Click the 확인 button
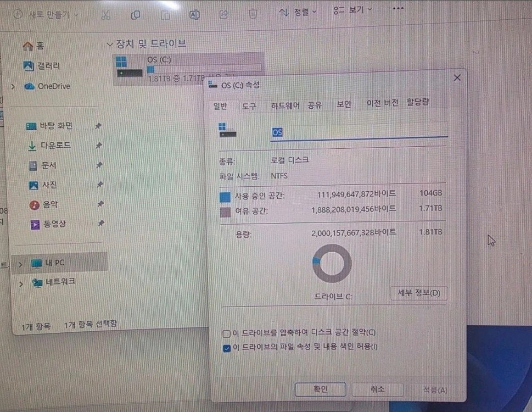Image resolution: width=532 pixels, height=412 pixels. (321, 389)
